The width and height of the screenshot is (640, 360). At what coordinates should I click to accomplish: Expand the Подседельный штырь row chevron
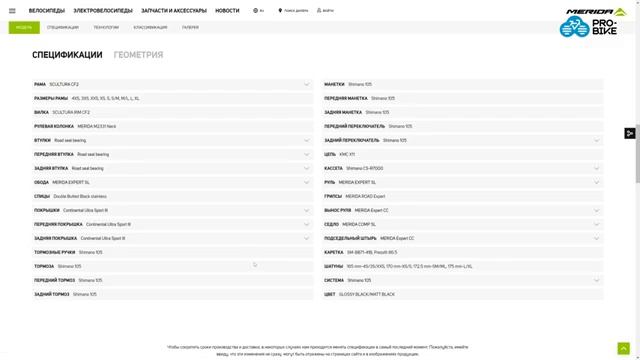coord(596,238)
